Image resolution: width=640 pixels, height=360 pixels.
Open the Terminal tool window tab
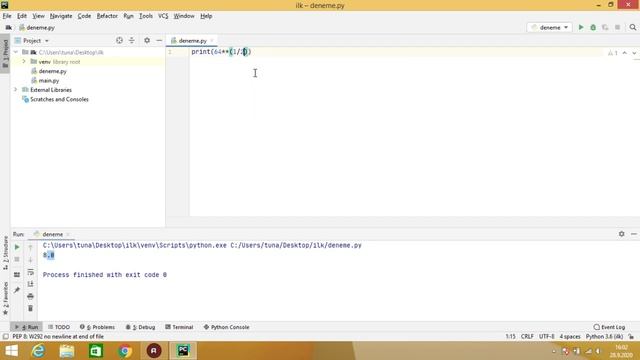pos(179,327)
